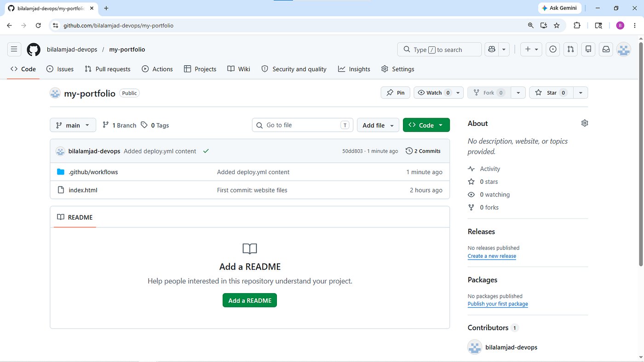The image size is (644, 362).
Task: Open the Projects tab
Action: tap(200, 69)
